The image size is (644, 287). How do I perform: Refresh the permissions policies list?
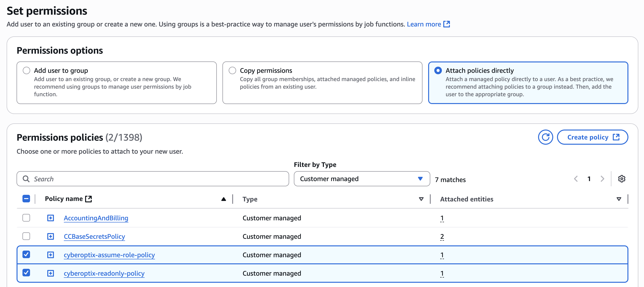[x=546, y=137]
